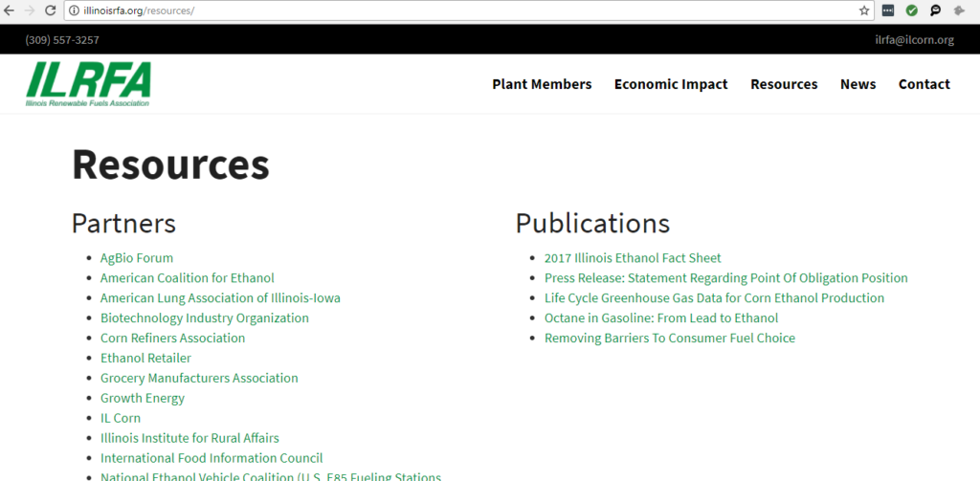This screenshot has height=481, width=980.
Task: Open the gray puzzle-piece extension icon
Action: coord(959,11)
